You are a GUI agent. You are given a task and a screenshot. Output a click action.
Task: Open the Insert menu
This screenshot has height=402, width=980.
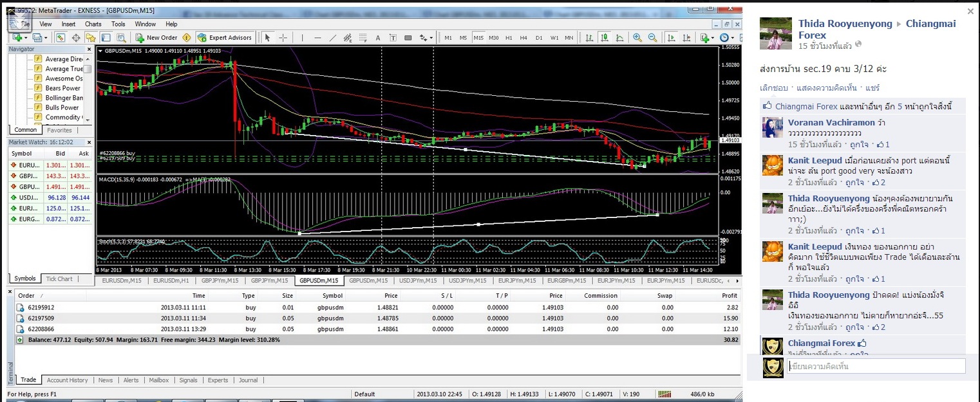pos(68,24)
